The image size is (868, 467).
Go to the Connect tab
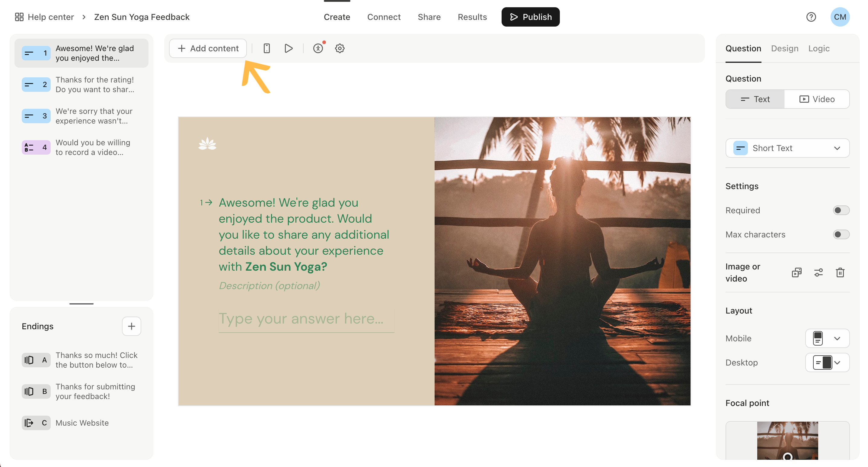click(384, 17)
